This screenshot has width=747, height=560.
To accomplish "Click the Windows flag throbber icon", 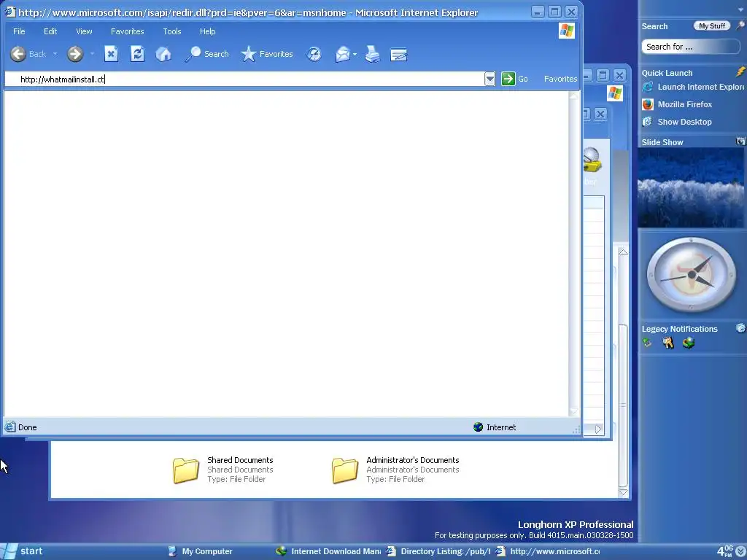I will click(x=566, y=31).
